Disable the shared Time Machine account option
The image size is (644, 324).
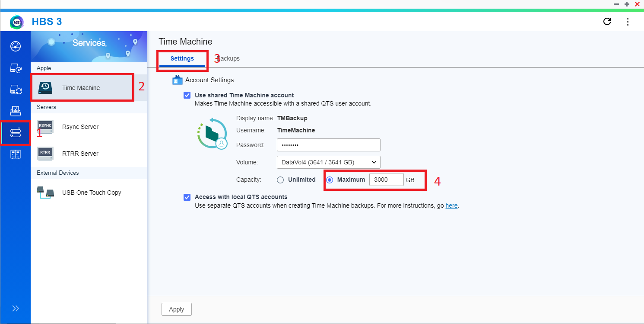coord(187,95)
